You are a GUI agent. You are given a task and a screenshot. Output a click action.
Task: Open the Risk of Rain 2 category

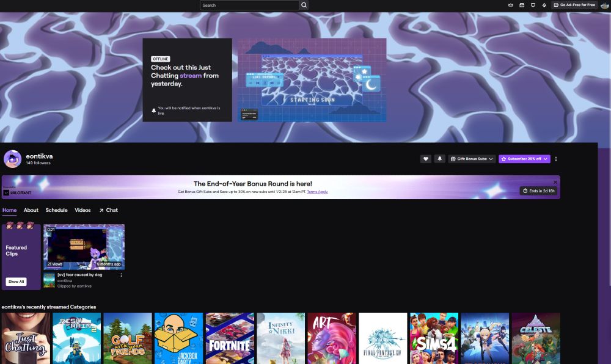tap(77, 338)
